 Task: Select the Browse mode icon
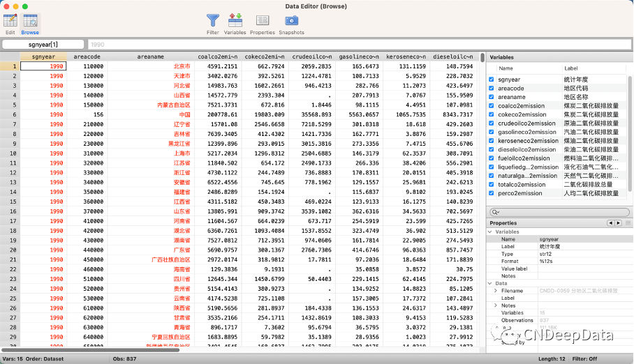[30, 21]
